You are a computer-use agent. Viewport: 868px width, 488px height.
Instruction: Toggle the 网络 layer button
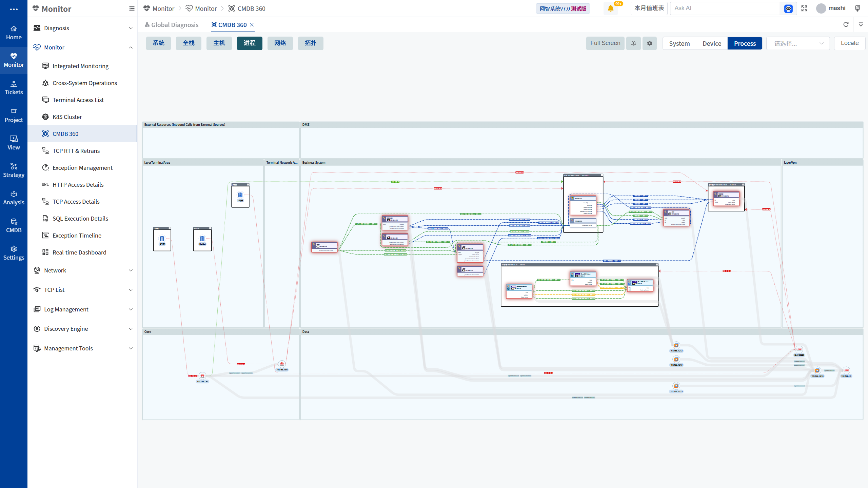280,43
